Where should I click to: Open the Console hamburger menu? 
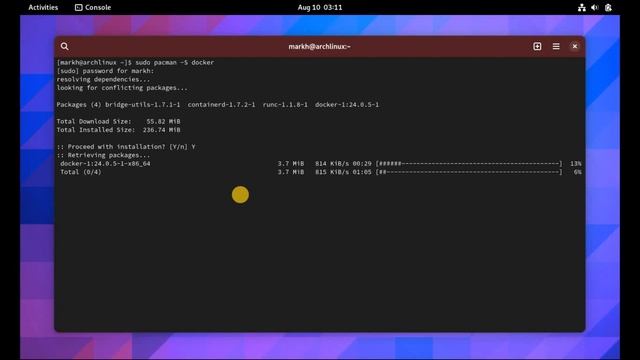click(556, 47)
